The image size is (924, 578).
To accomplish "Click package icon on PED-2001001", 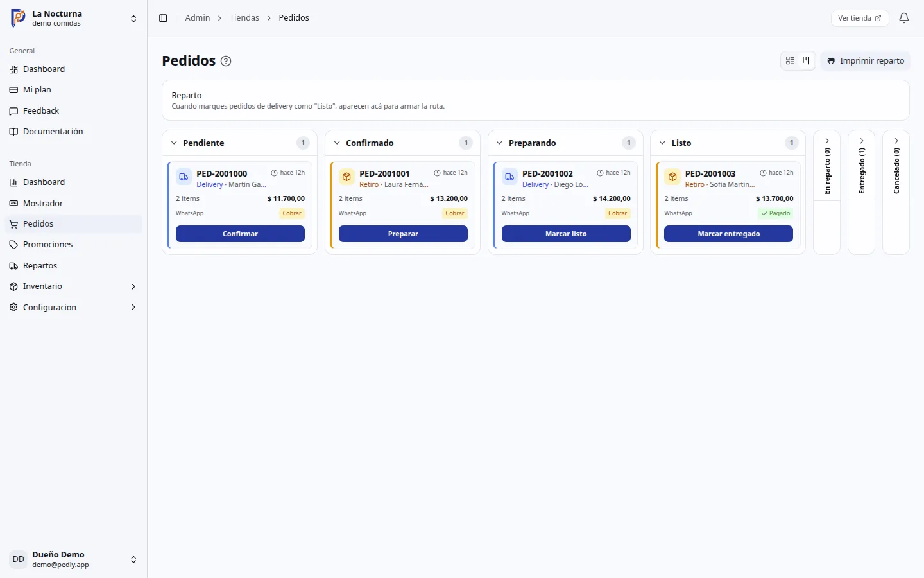I will 346,177.
